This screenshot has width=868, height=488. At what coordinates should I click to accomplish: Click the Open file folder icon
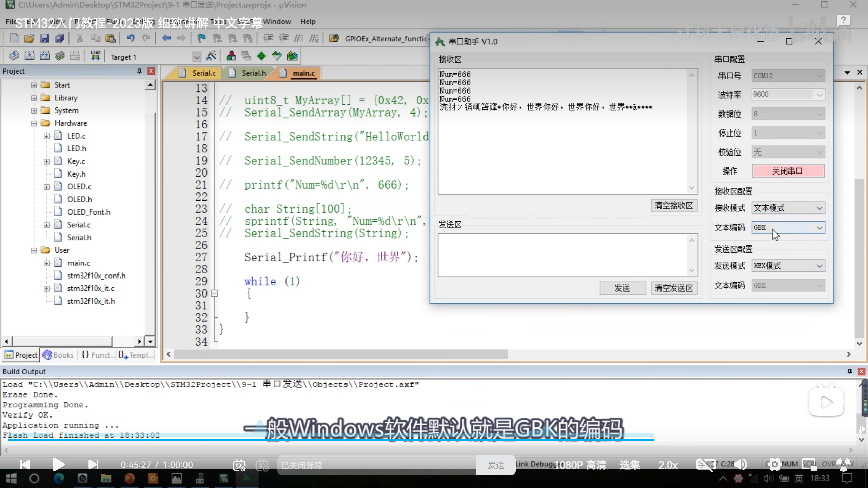(x=29, y=38)
